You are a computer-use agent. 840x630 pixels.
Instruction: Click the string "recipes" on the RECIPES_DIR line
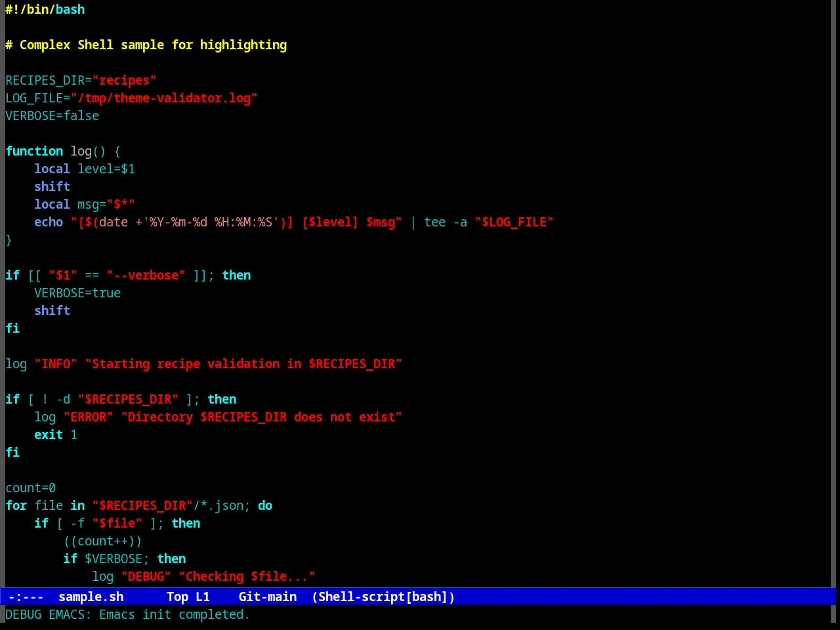[x=124, y=80]
